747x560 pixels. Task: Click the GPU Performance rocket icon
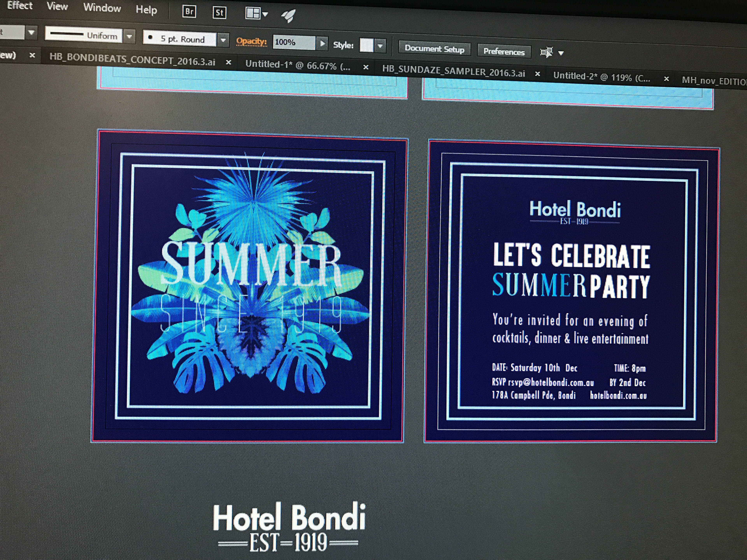(x=288, y=15)
